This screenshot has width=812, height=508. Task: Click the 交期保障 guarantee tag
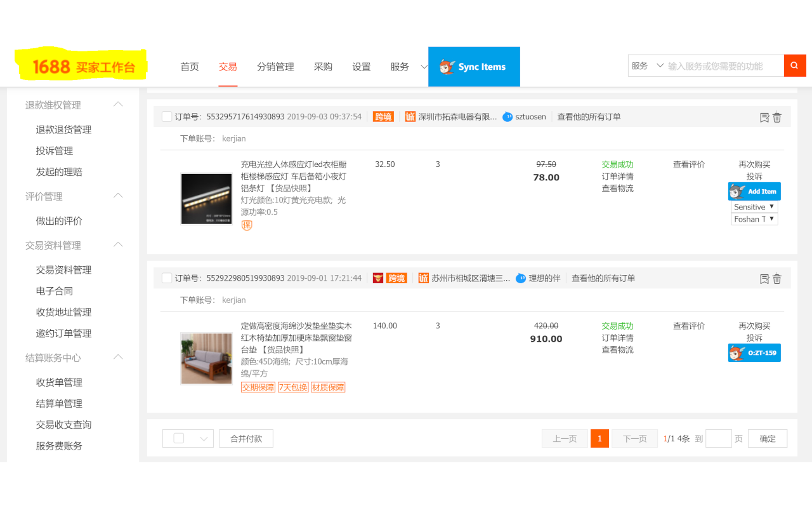pos(258,387)
